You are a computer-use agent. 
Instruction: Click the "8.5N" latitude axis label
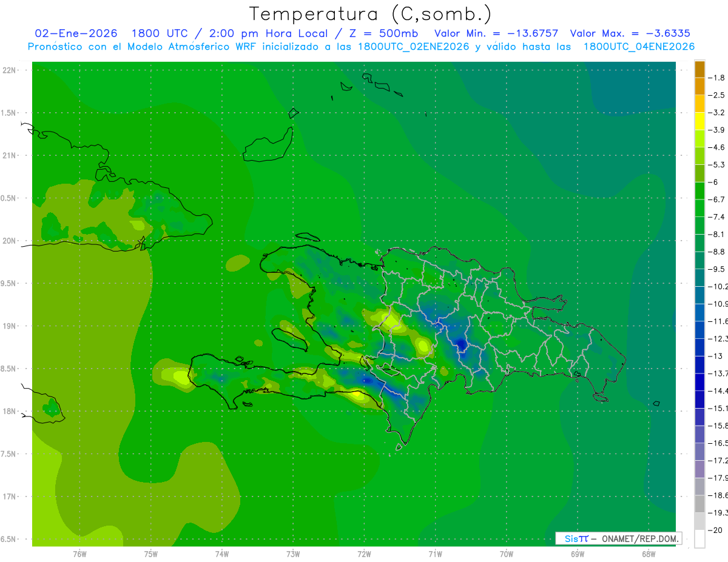[8, 369]
